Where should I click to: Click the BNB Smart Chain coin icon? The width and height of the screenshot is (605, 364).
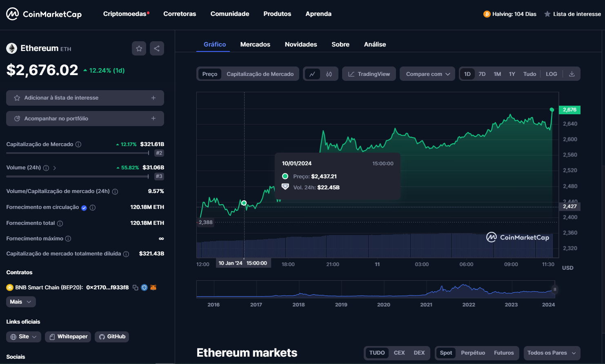tap(10, 288)
